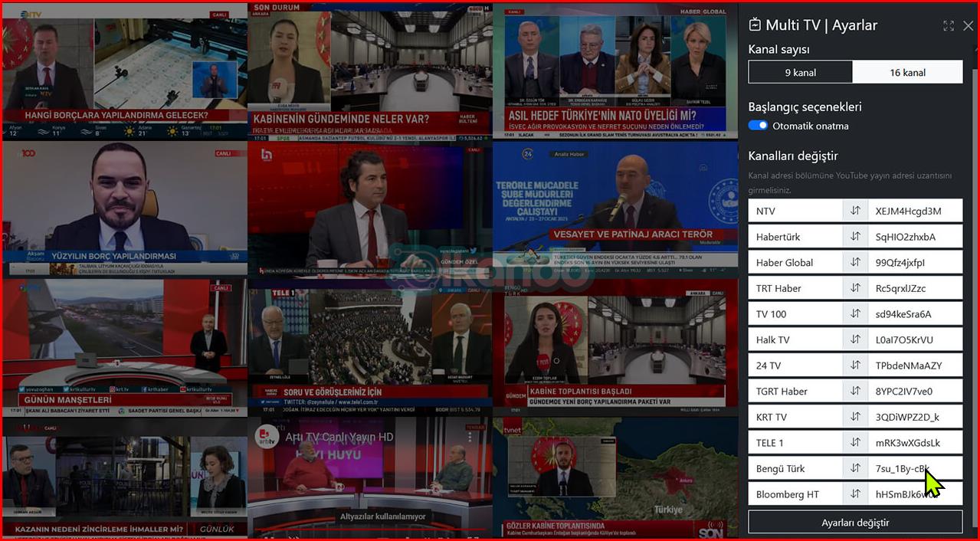Edit address field containing 8YPC2IV7ve0

pos(916,391)
